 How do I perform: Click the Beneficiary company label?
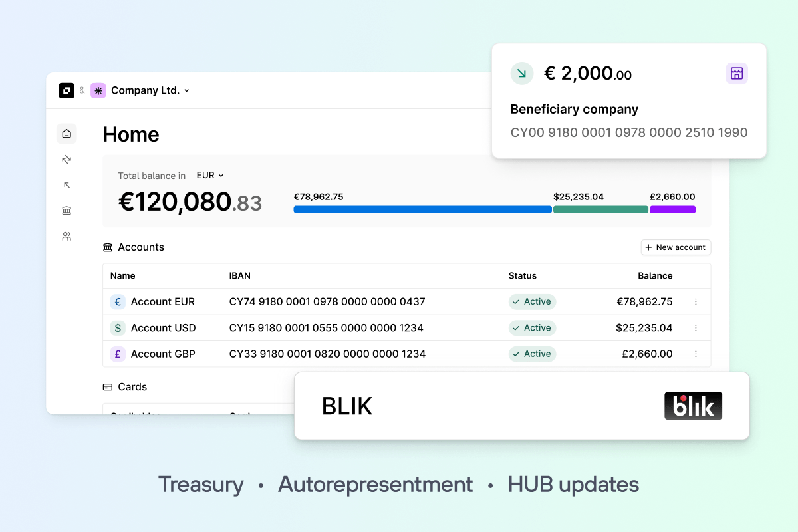click(x=574, y=109)
